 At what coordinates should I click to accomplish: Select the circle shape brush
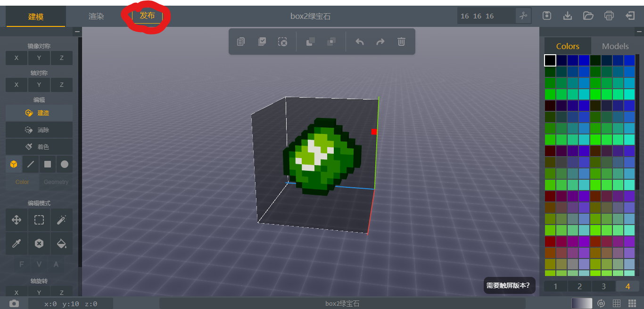[65, 164]
